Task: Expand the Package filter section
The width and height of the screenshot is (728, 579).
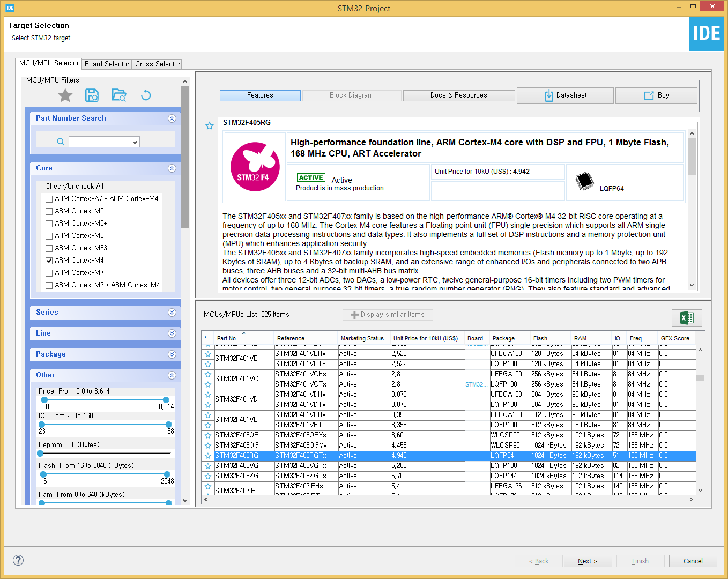Action: coord(172,354)
